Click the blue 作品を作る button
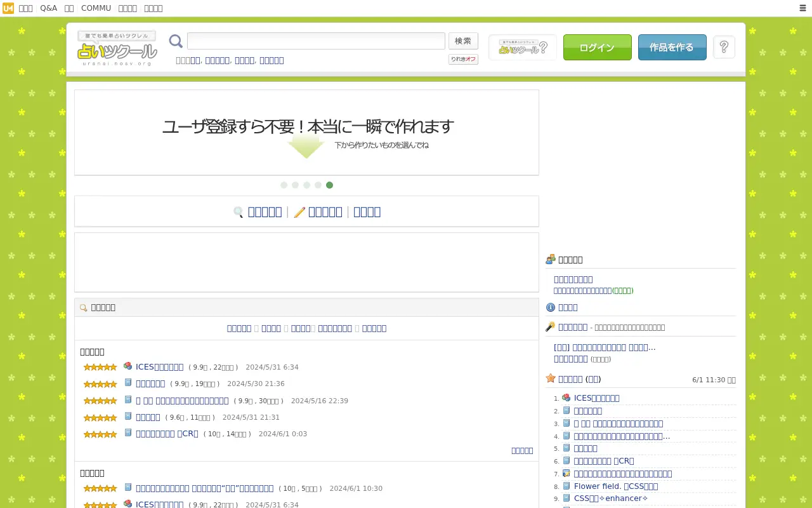Screen dimensions: 812x508 pyautogui.click(x=672, y=48)
